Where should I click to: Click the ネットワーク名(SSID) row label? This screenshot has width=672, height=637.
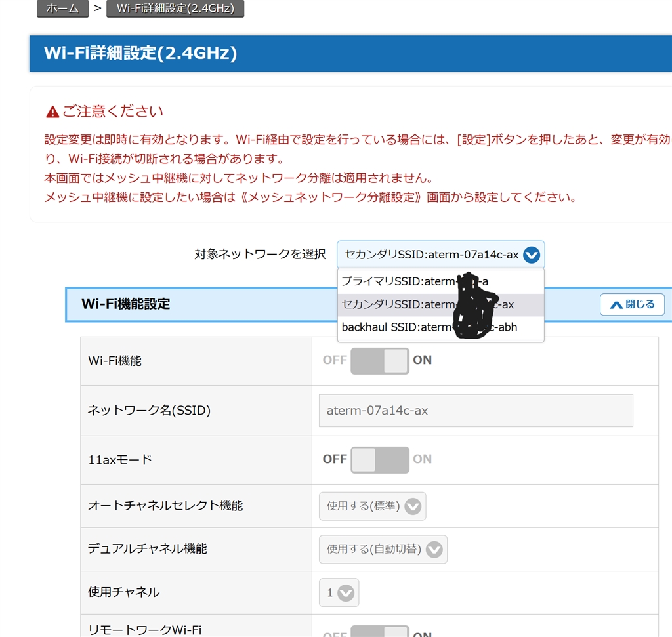point(149,411)
